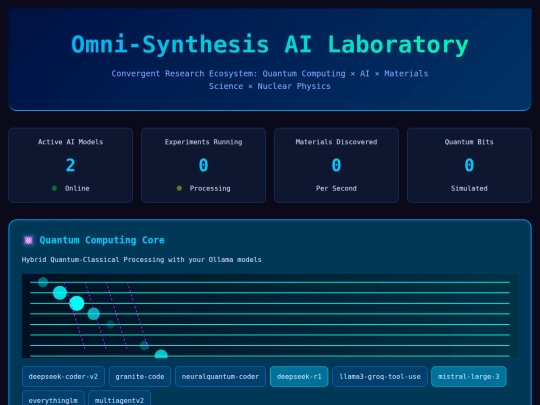Click the Hybrid Quantum-Classical Processing description
The image size is (540, 405).
click(142, 260)
